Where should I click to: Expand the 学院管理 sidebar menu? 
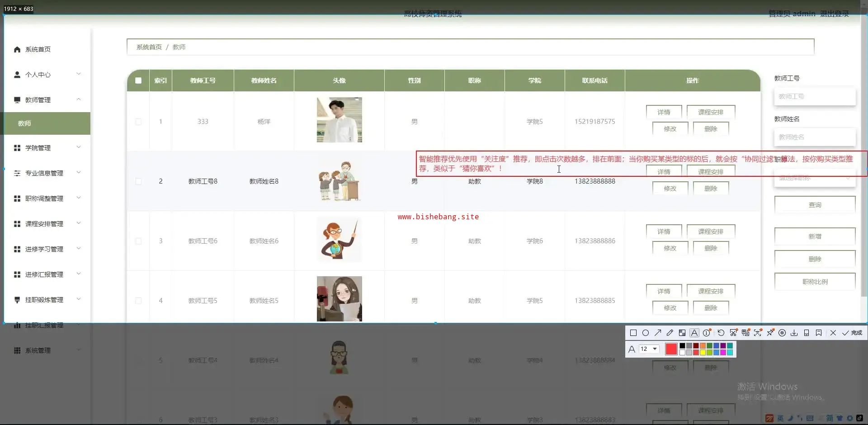[x=47, y=148]
